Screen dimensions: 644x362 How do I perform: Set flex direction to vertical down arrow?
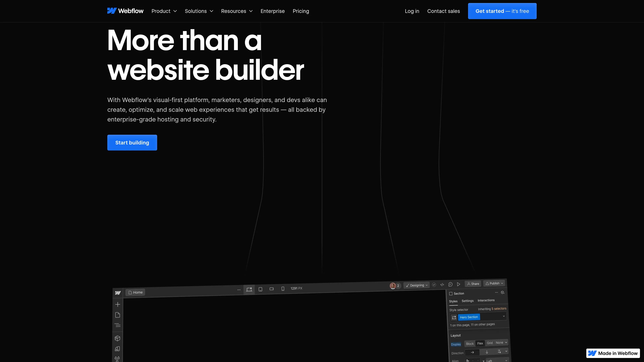click(487, 352)
